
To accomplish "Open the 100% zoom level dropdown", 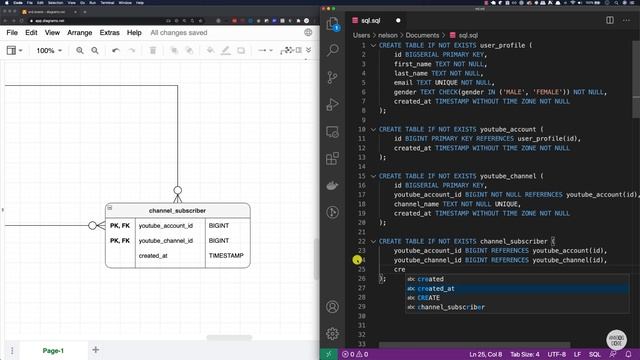I will pos(49,50).
